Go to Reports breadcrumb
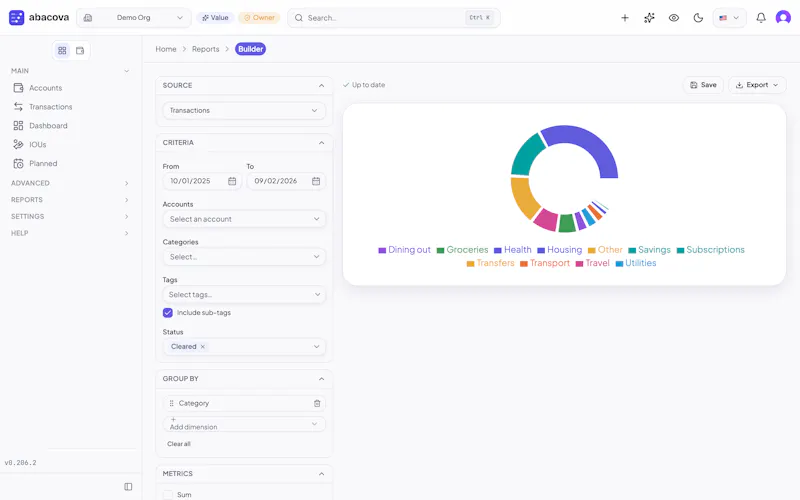This screenshot has height=500, width=800. pyautogui.click(x=206, y=49)
